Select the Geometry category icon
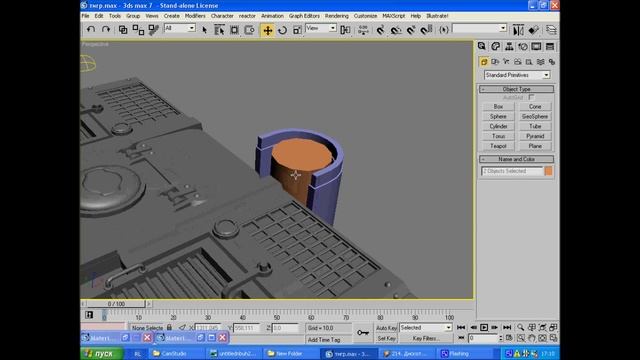The height and width of the screenshot is (360, 640). click(x=484, y=62)
